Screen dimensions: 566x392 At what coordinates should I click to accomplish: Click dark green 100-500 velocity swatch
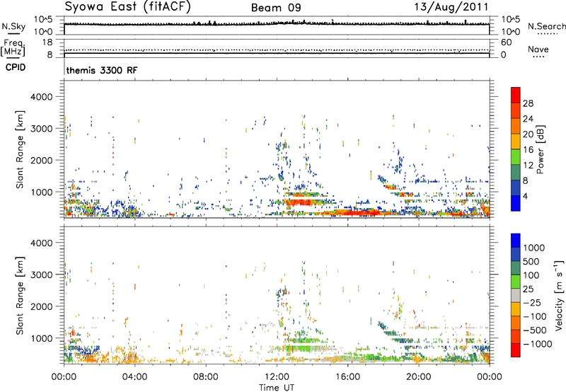point(516,268)
